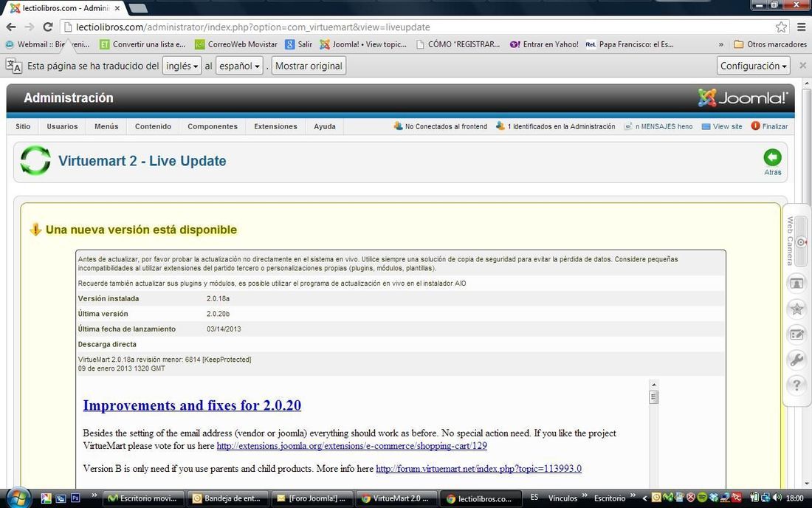Click the changelog inner scrollbar thumb

[x=653, y=397]
